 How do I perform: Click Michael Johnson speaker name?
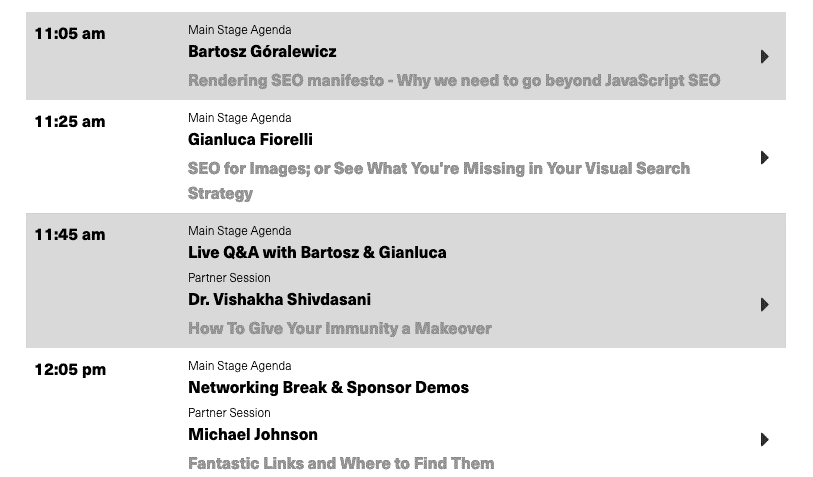coord(253,435)
